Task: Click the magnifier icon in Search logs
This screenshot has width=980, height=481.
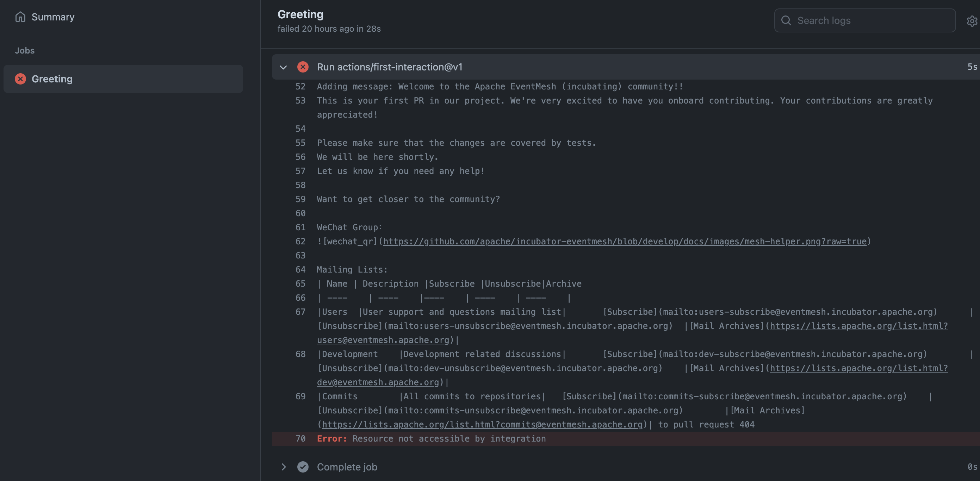Action: point(786,20)
